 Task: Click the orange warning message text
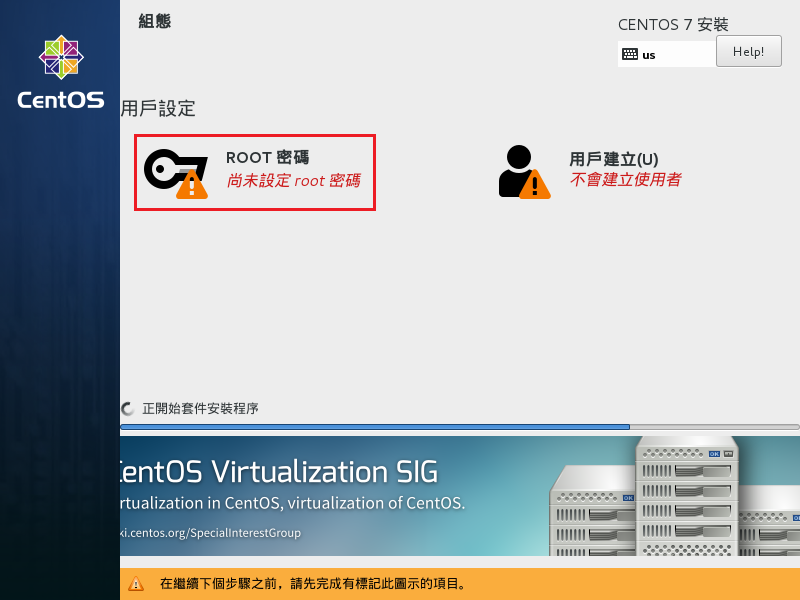pos(313,584)
